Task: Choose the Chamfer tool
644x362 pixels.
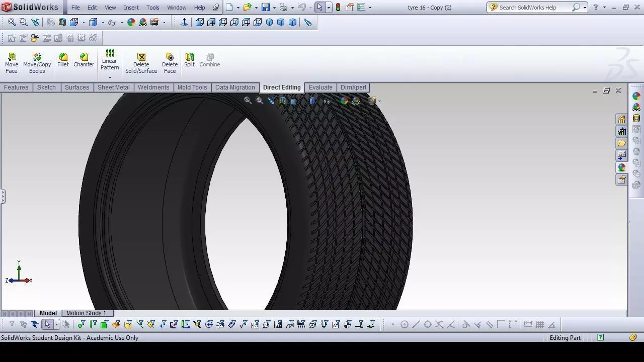Action: (x=84, y=60)
